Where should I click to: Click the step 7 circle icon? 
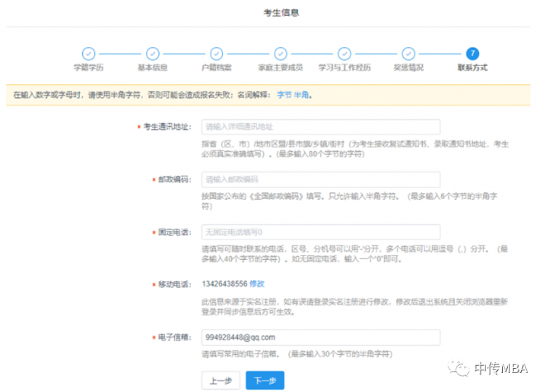coord(472,54)
